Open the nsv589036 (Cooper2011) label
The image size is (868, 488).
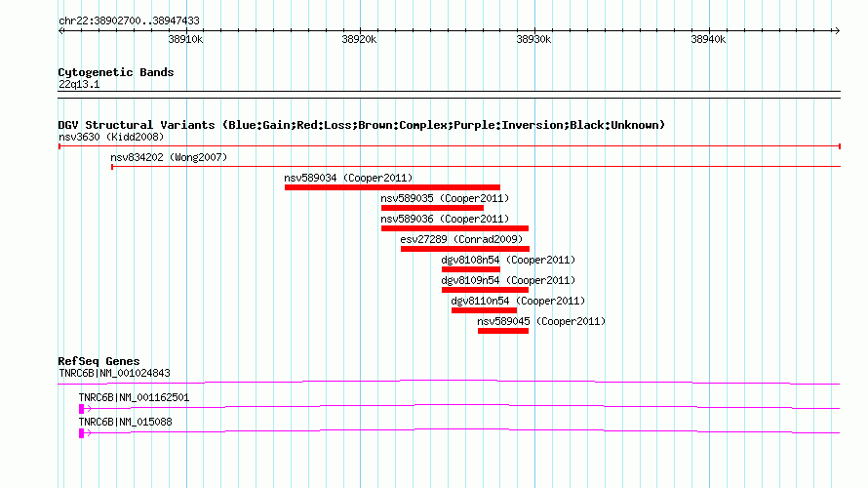click(445, 219)
